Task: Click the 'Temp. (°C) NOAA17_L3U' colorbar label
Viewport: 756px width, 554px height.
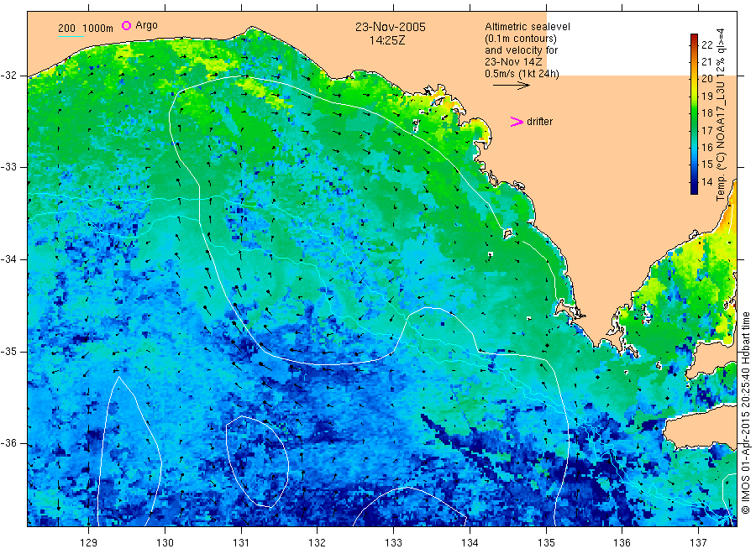Action: (x=721, y=138)
